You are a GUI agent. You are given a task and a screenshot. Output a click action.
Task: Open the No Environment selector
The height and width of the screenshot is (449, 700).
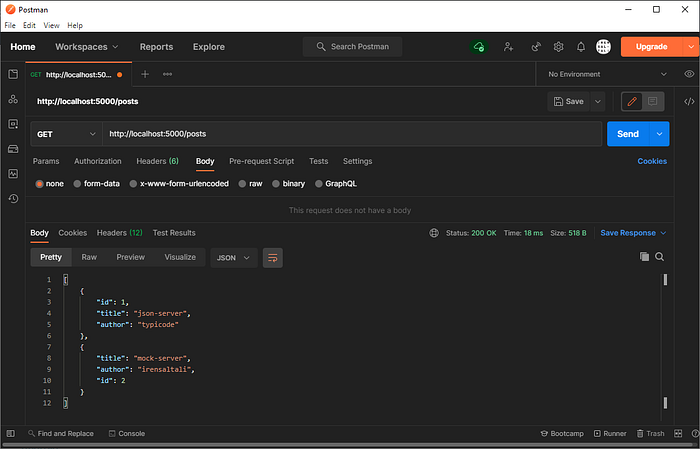click(607, 74)
